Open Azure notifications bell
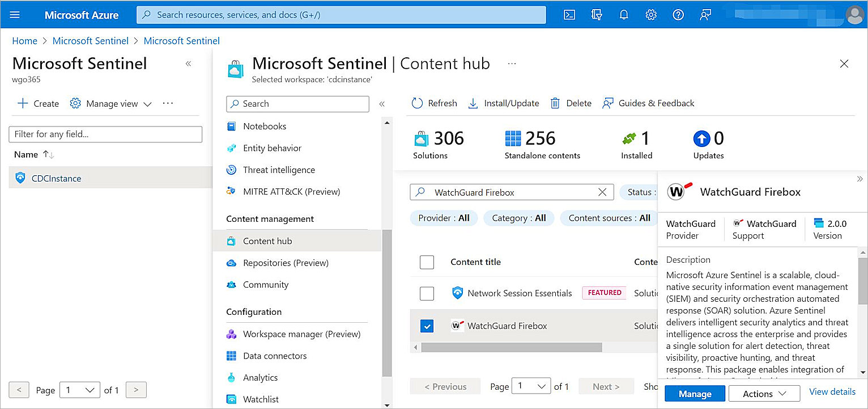Image resolution: width=868 pixels, height=409 pixels. tap(624, 15)
